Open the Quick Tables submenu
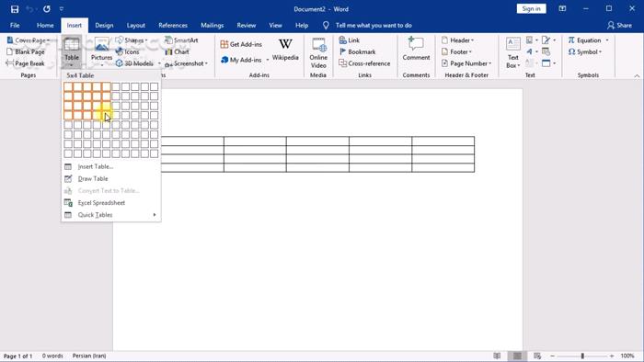 [111, 215]
